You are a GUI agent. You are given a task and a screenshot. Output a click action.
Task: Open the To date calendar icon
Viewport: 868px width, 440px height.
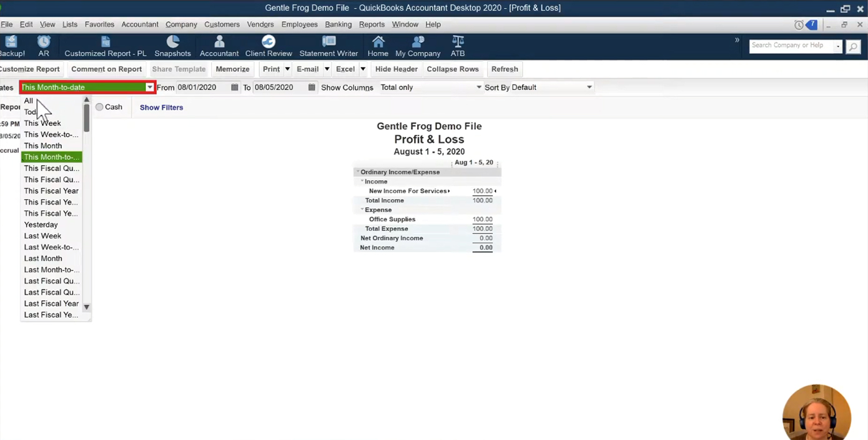312,87
